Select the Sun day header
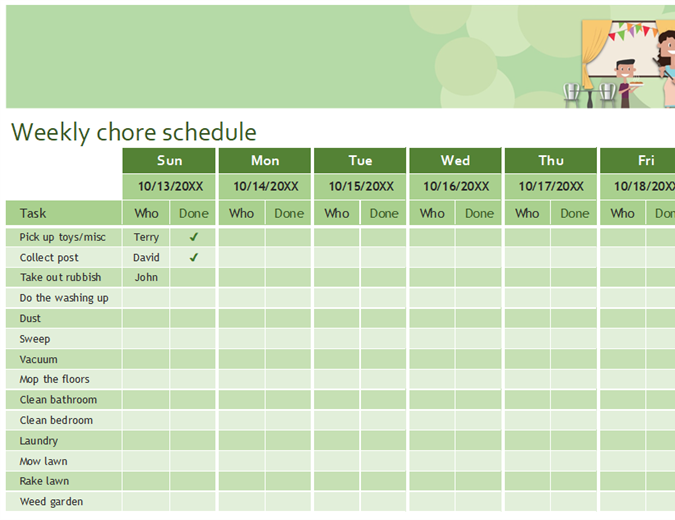The height and width of the screenshot is (520, 675). 169,160
